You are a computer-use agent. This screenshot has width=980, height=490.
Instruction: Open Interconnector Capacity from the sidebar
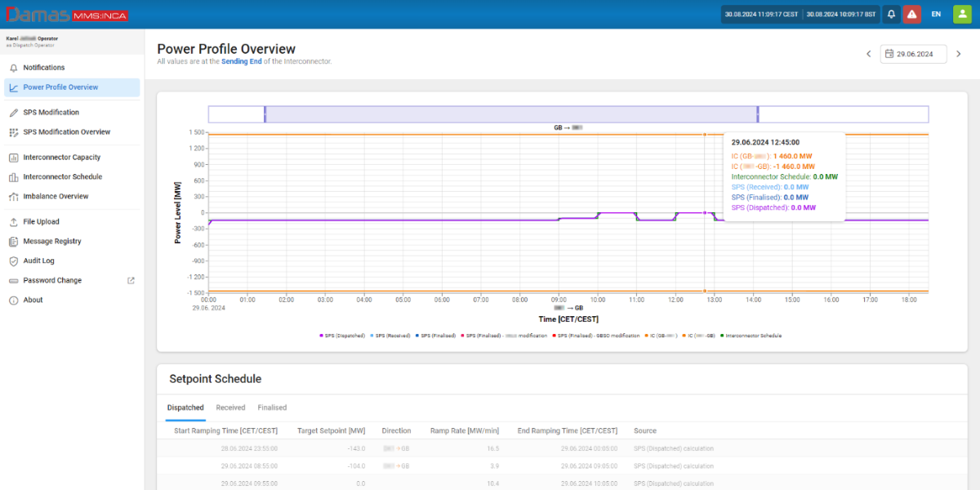tap(62, 157)
